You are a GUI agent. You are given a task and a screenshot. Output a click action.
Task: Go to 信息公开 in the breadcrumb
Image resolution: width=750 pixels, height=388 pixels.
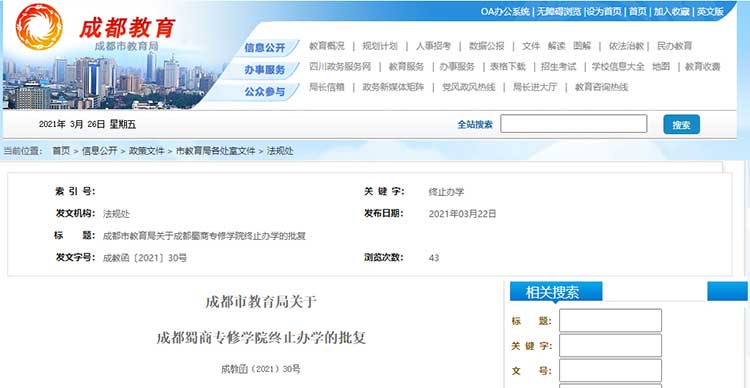(x=99, y=151)
